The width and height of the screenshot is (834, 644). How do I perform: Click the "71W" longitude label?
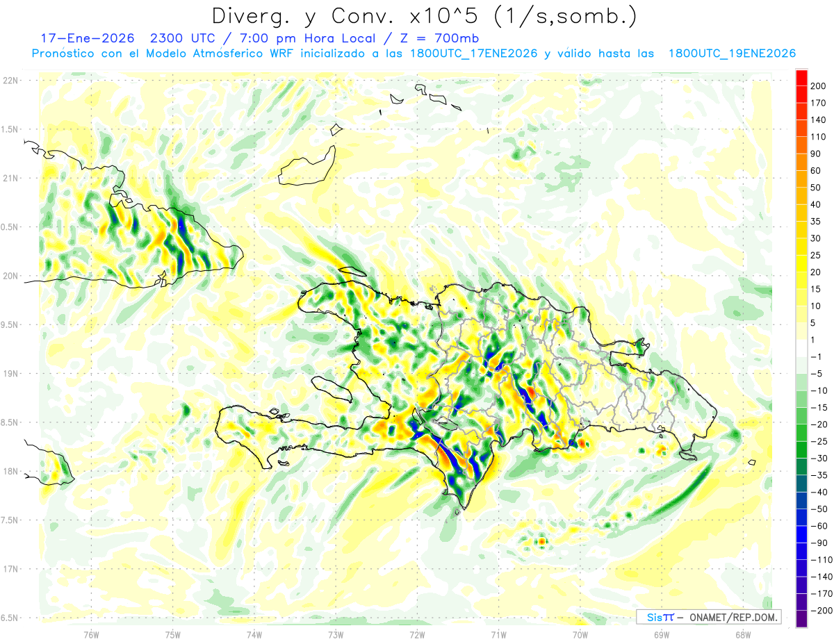498,634
